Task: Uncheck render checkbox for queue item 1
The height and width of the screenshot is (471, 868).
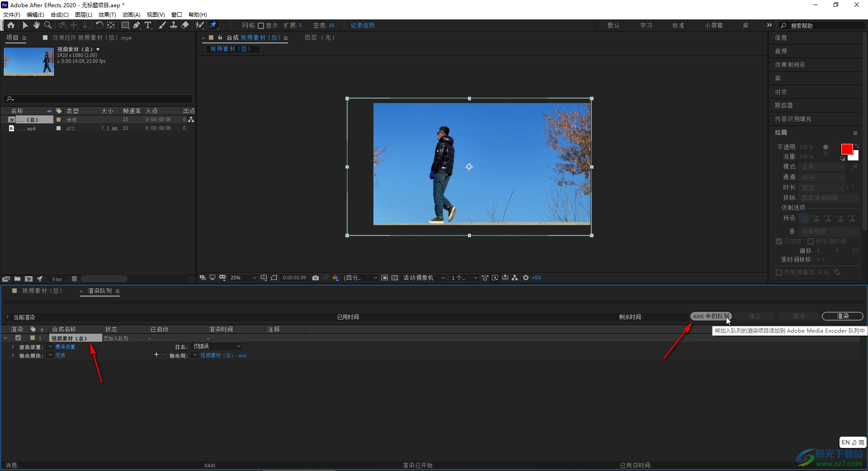Action: coord(18,338)
